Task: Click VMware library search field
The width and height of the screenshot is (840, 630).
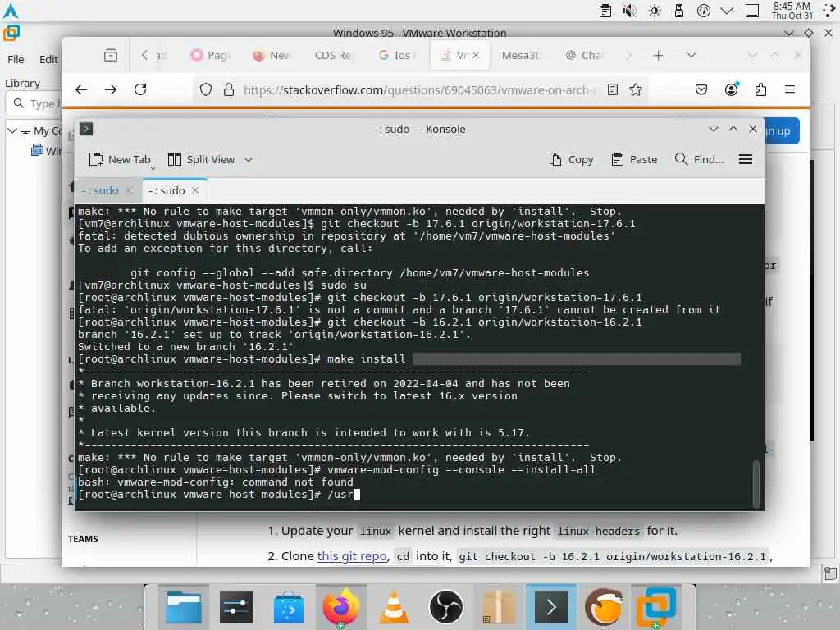Action: click(x=34, y=103)
